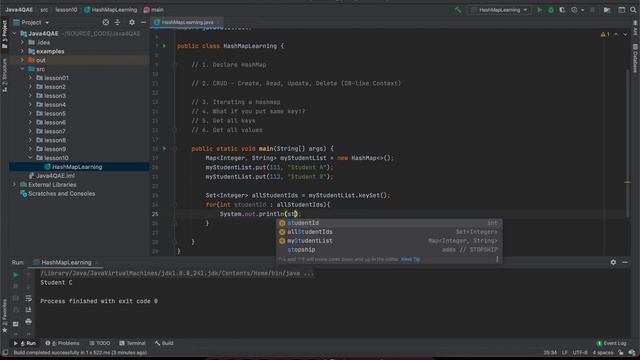Choose stopship template from completion popup
Viewport: 640px width, 360px height.
pos(389,250)
